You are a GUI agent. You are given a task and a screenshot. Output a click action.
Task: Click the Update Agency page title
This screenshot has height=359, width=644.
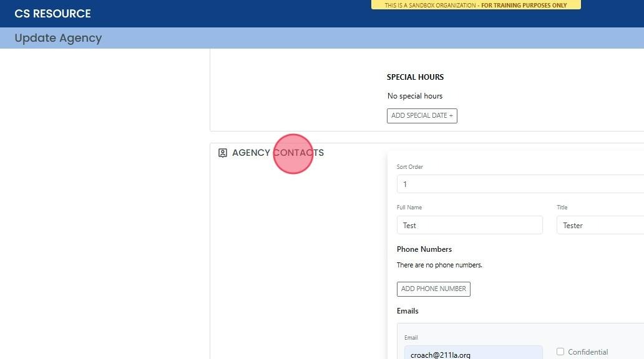(58, 38)
